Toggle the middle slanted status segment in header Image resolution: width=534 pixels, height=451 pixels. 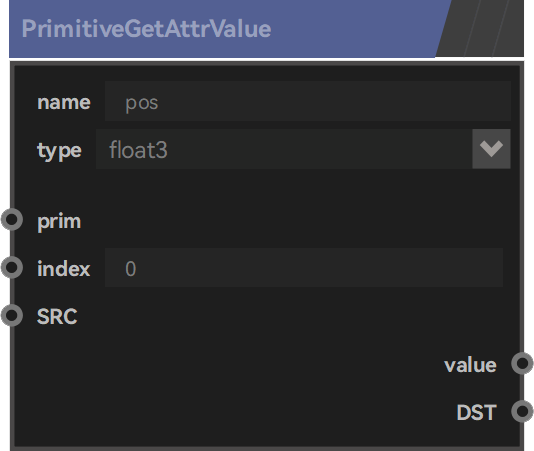coord(486,28)
